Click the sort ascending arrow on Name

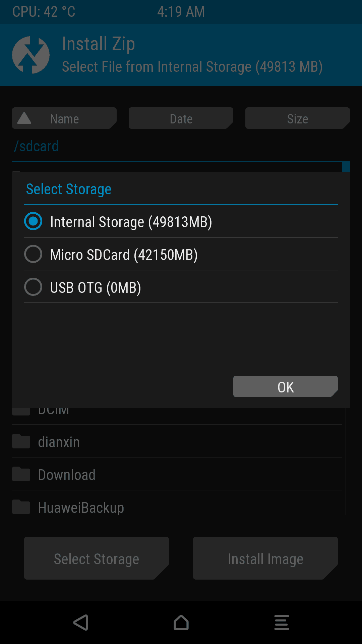[24, 118]
